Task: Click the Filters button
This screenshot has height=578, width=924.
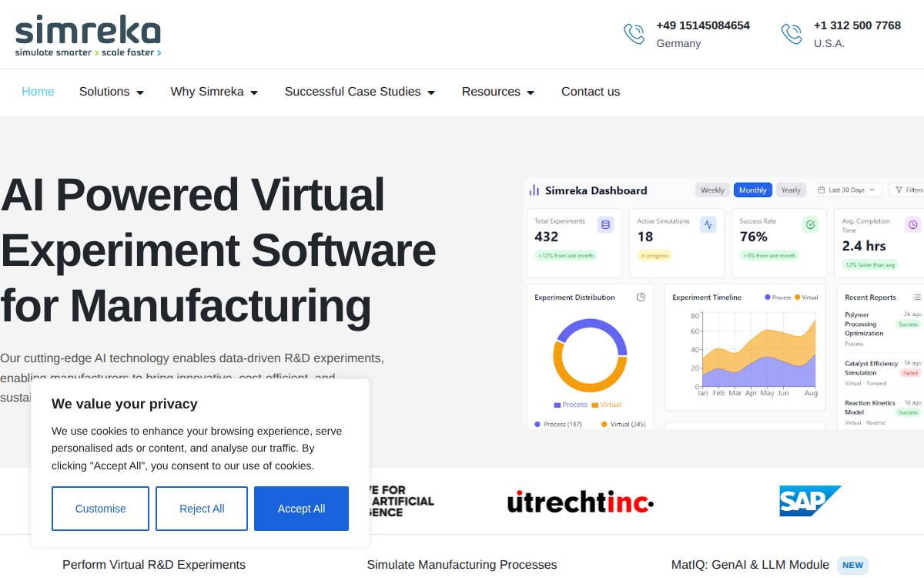Action: [907, 190]
